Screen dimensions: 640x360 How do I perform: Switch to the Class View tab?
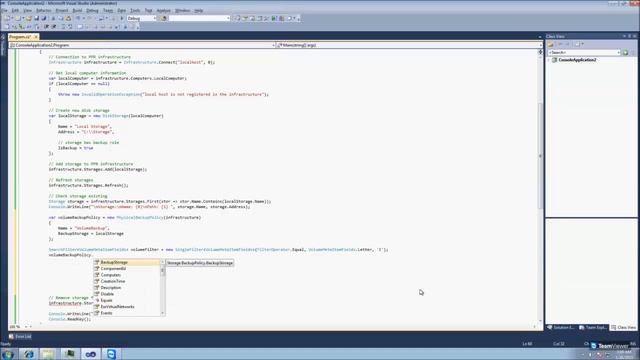coord(624,327)
